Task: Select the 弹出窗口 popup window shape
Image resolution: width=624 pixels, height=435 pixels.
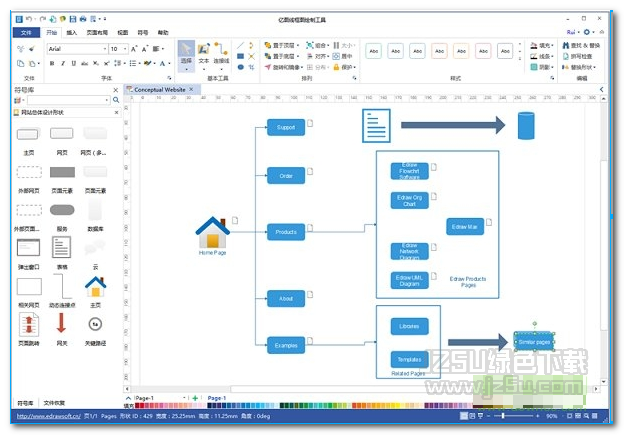Action: point(28,247)
